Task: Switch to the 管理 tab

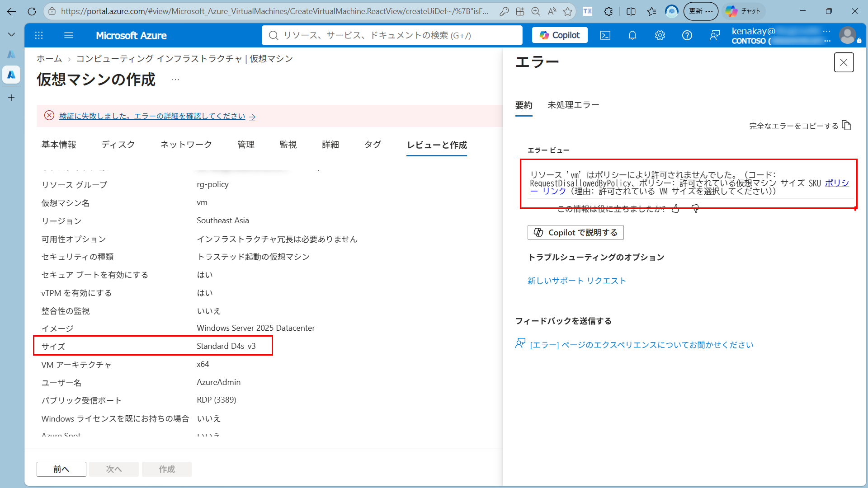Action: [x=246, y=145]
